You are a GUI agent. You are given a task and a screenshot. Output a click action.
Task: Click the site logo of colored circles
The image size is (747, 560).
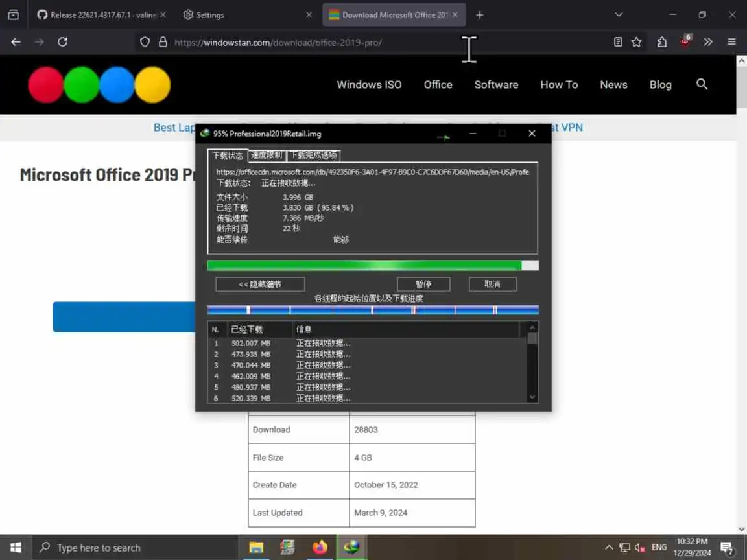click(99, 85)
